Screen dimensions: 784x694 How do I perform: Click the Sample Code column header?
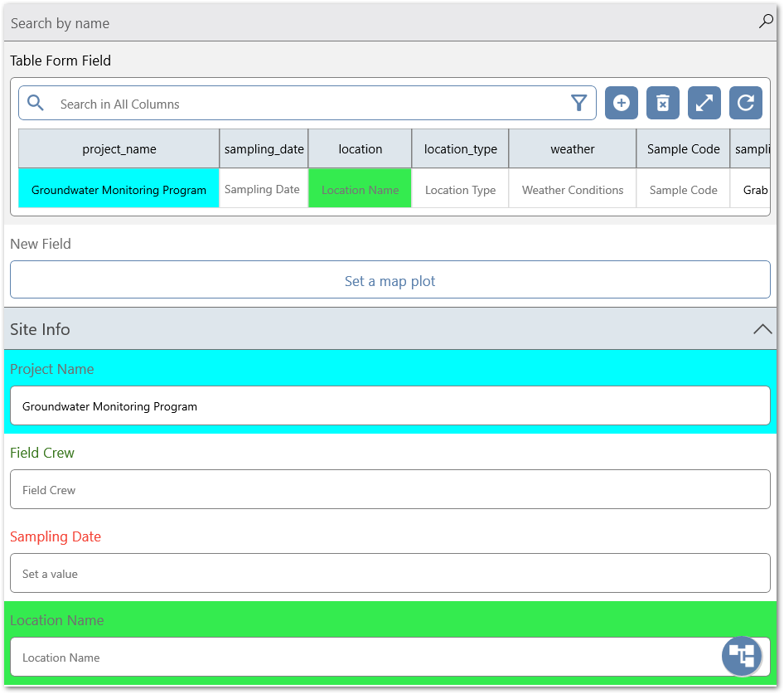pyautogui.click(x=683, y=149)
